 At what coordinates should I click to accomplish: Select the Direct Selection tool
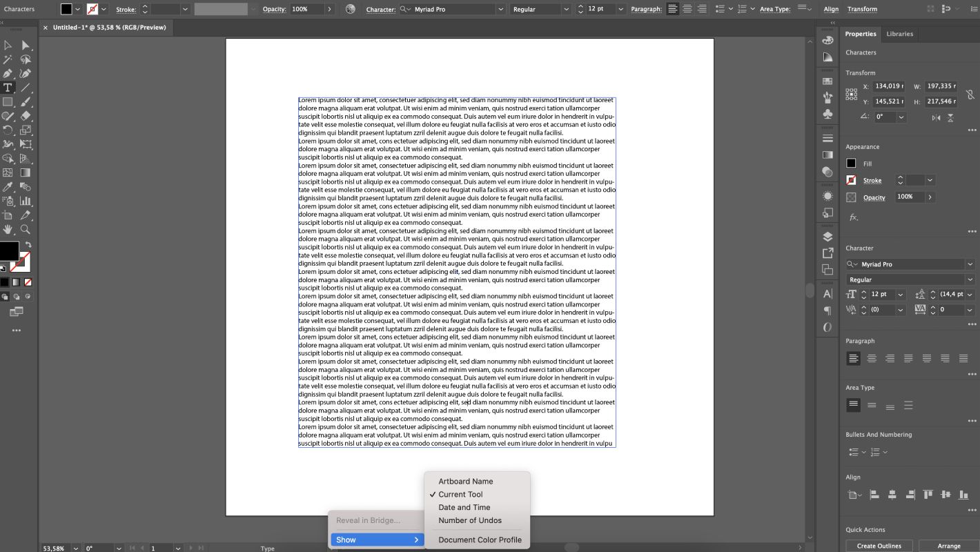point(26,46)
